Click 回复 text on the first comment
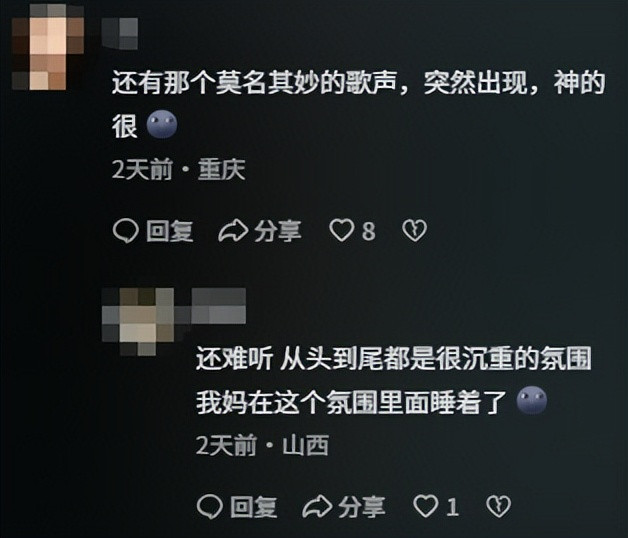The height and width of the screenshot is (538, 628). [170, 231]
